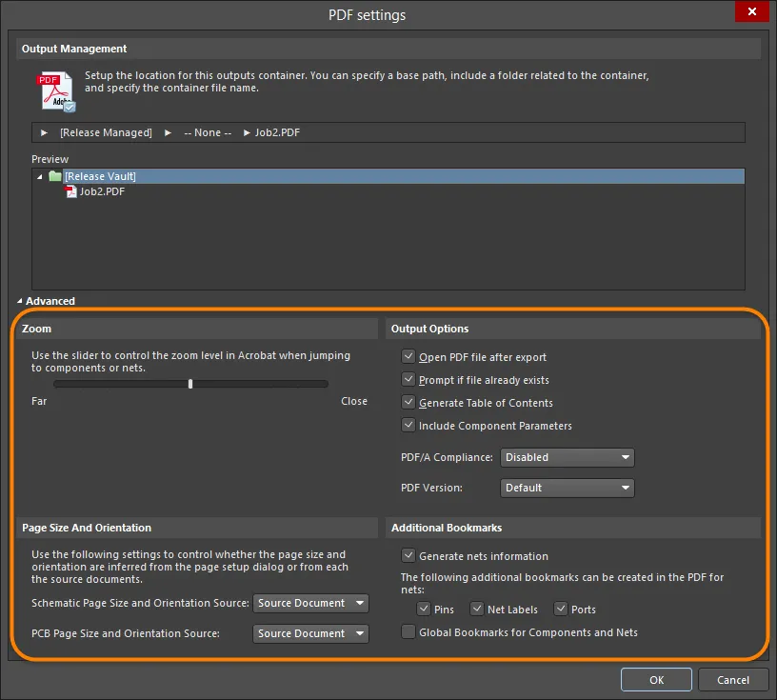This screenshot has height=700, width=777.
Task: Select the green Release Vault folder icon
Action: pos(55,176)
